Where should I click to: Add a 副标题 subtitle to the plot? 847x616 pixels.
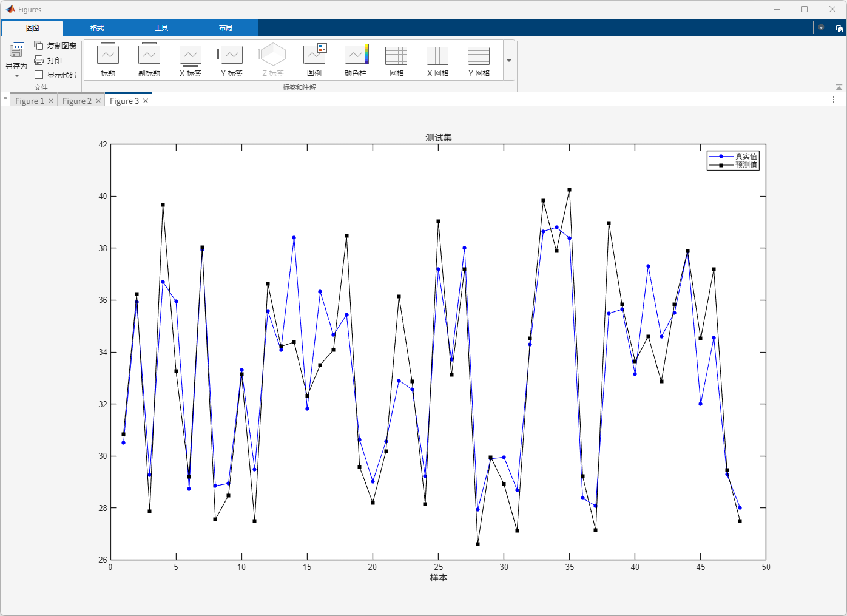149,60
